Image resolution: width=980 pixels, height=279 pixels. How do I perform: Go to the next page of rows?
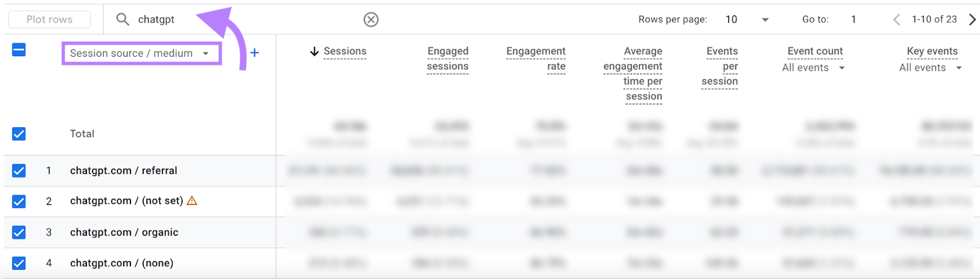(x=972, y=20)
